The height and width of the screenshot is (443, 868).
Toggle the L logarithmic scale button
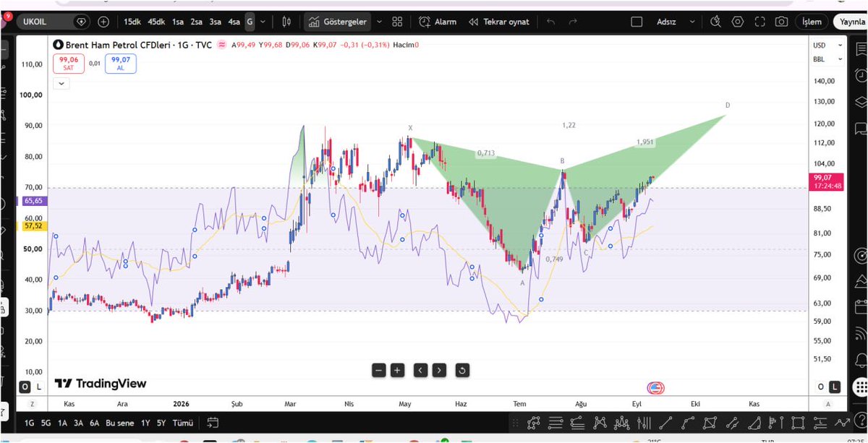(x=835, y=387)
